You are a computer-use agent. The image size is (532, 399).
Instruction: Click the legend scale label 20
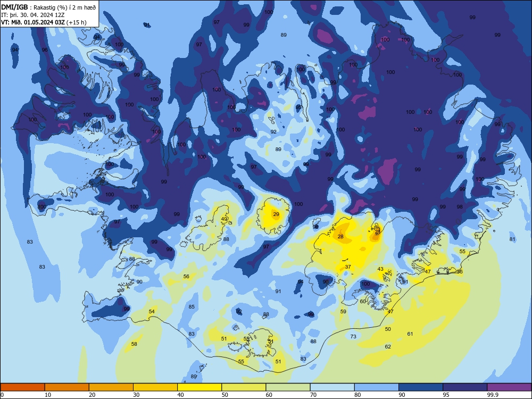pyautogui.click(x=92, y=395)
